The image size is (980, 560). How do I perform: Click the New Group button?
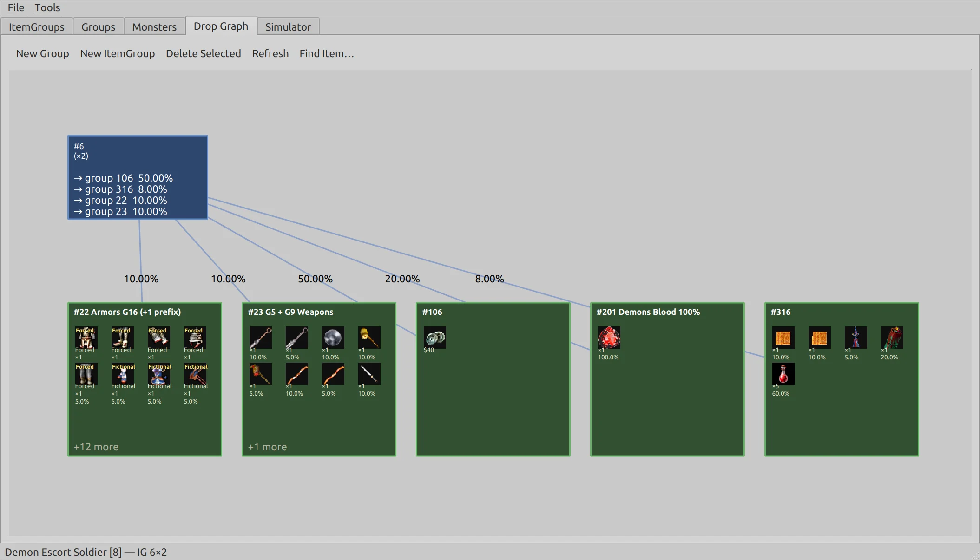click(x=42, y=53)
